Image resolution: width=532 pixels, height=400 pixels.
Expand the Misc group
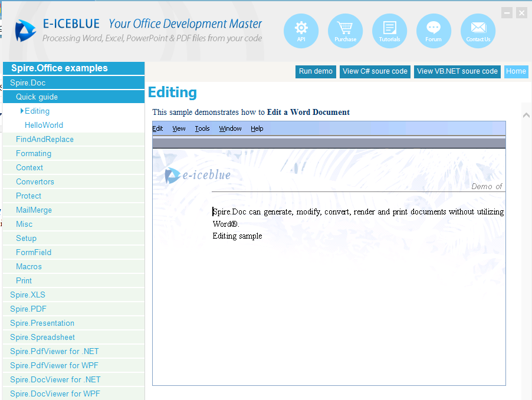[x=74, y=224]
